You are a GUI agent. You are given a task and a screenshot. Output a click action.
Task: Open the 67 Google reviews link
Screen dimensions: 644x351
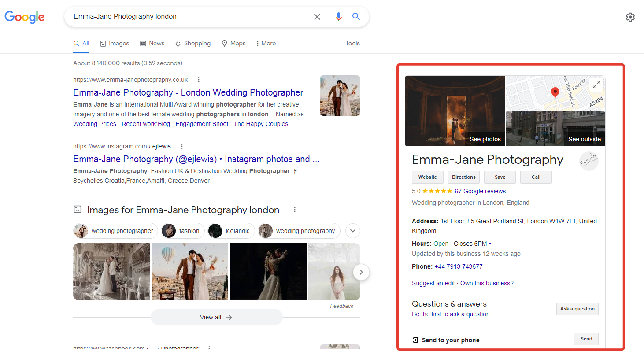coord(480,191)
